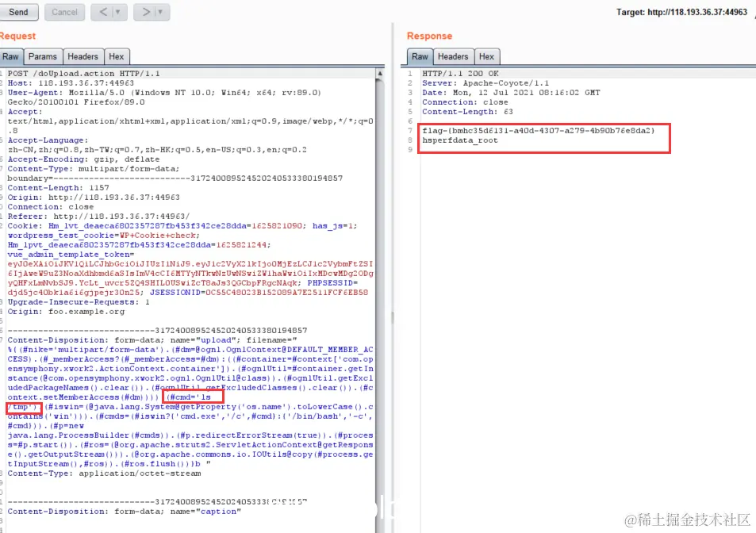Click the 'vue_admin_template_token=' cookie name
This screenshot has width=756, height=533.
[x=71, y=255]
